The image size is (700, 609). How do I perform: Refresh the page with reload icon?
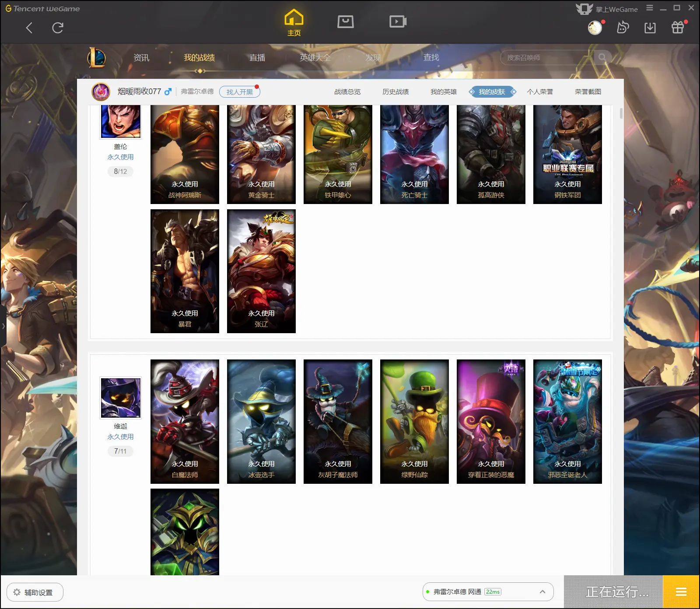58,28
